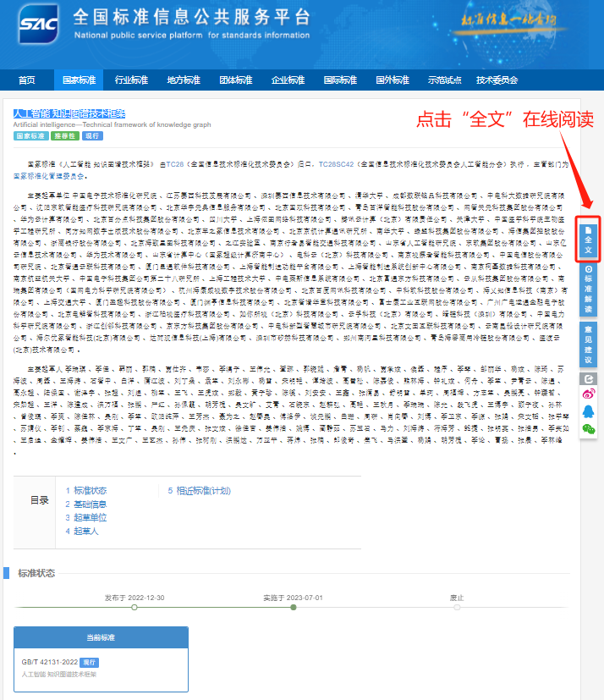
Task: Open the 标准解读 sidebar button
Action: pos(589,289)
